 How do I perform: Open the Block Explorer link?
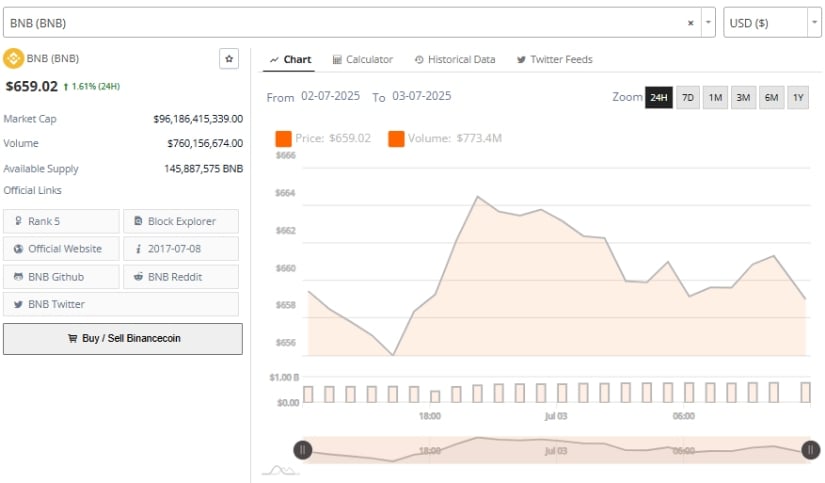click(181, 221)
